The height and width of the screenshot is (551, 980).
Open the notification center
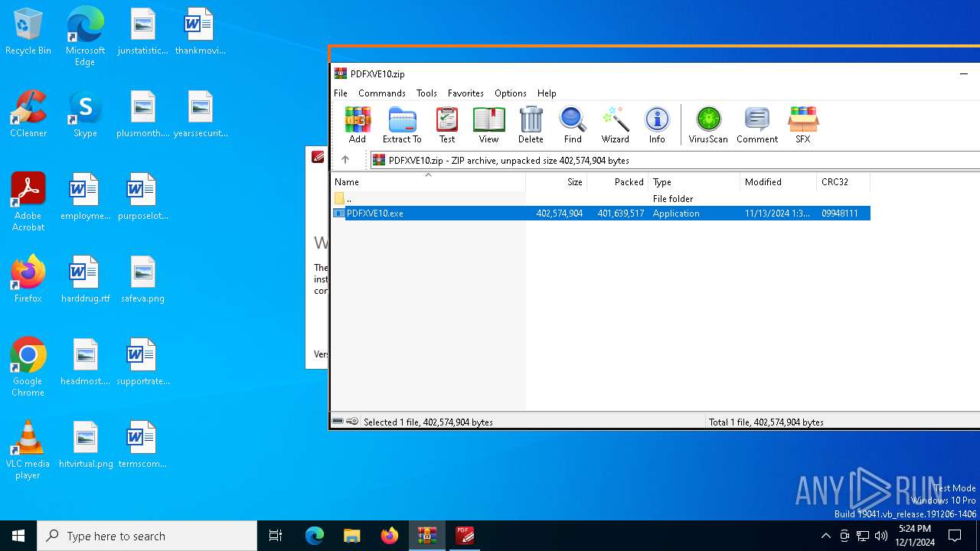tap(955, 536)
